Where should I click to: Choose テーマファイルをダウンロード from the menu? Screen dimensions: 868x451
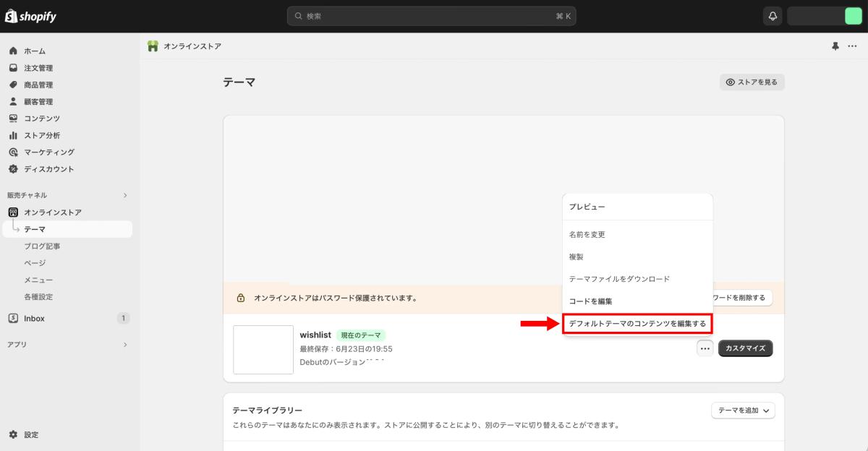pos(637,279)
